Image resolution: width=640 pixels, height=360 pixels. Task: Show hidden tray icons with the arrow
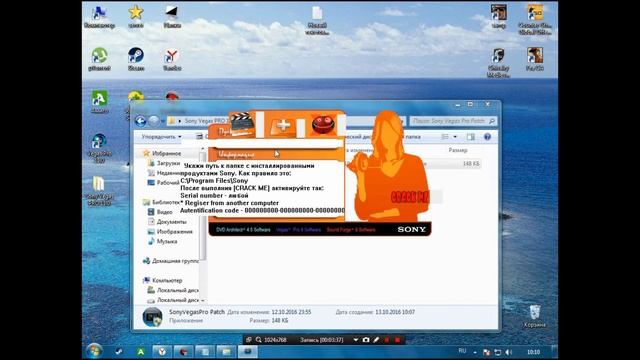(475, 352)
